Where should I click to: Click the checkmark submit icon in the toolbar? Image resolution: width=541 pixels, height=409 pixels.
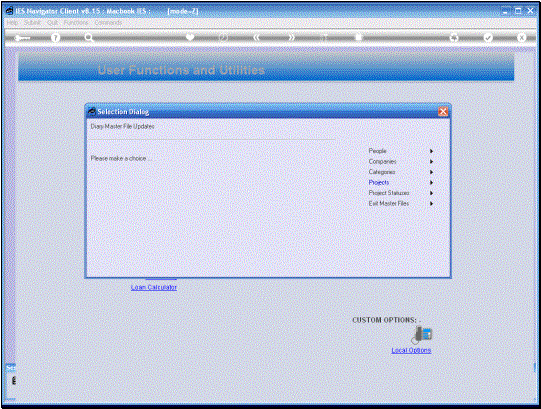(488, 38)
